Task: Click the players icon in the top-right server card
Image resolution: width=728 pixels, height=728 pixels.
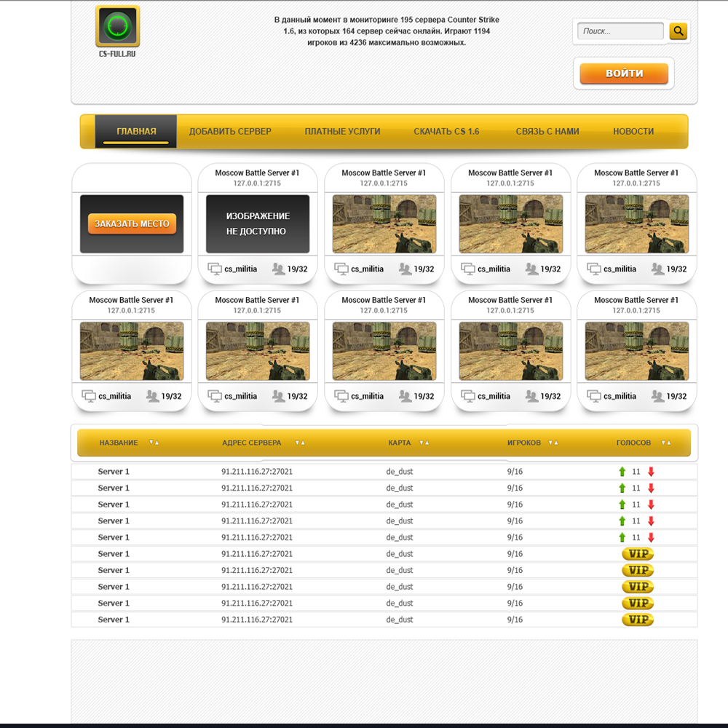Action: pos(658,269)
